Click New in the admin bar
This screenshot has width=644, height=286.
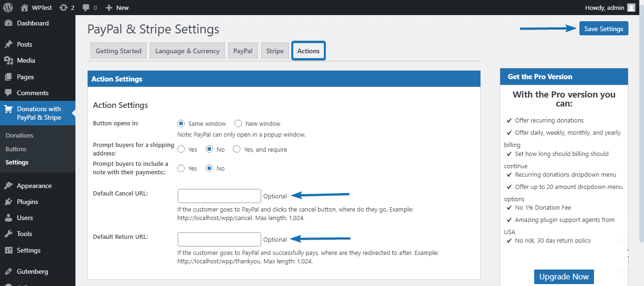pyautogui.click(x=123, y=8)
